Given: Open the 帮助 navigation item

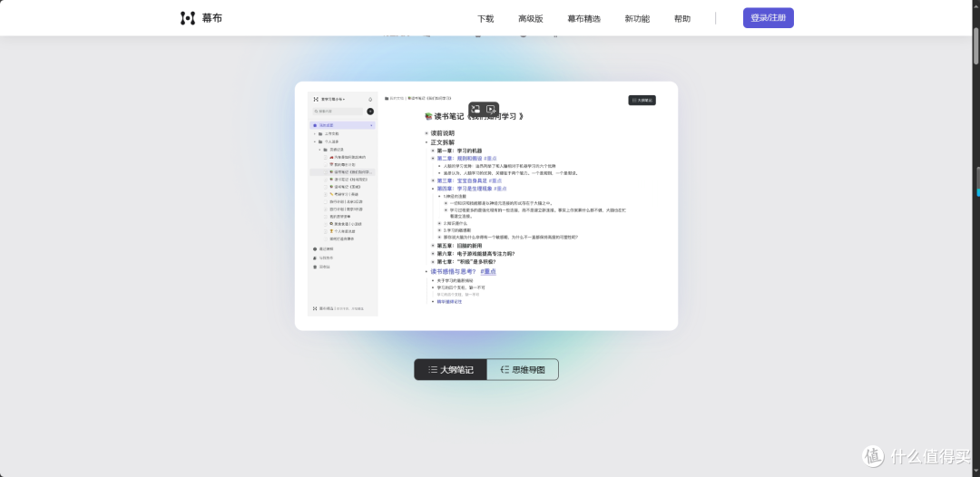Looking at the screenshot, I should (682, 19).
